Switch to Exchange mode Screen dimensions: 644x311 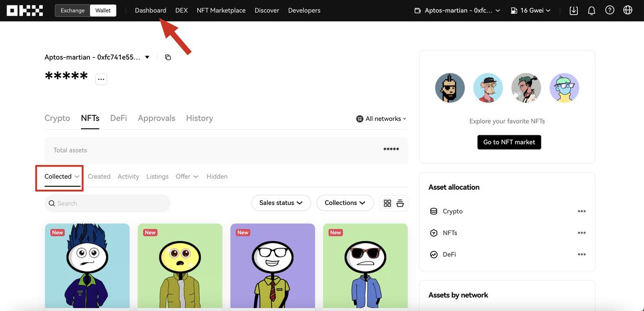(73, 11)
